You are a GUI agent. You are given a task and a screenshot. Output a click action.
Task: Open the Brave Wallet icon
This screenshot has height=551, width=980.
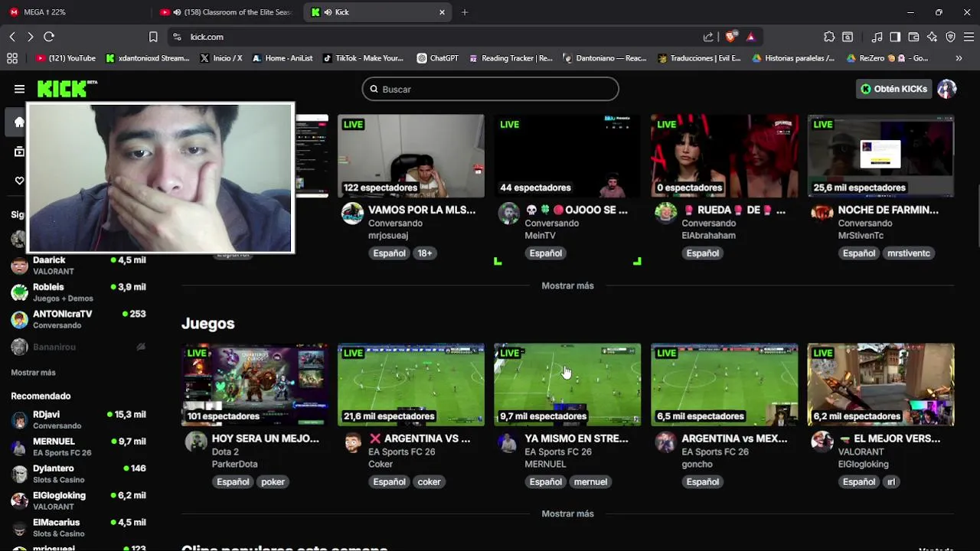coord(913,37)
